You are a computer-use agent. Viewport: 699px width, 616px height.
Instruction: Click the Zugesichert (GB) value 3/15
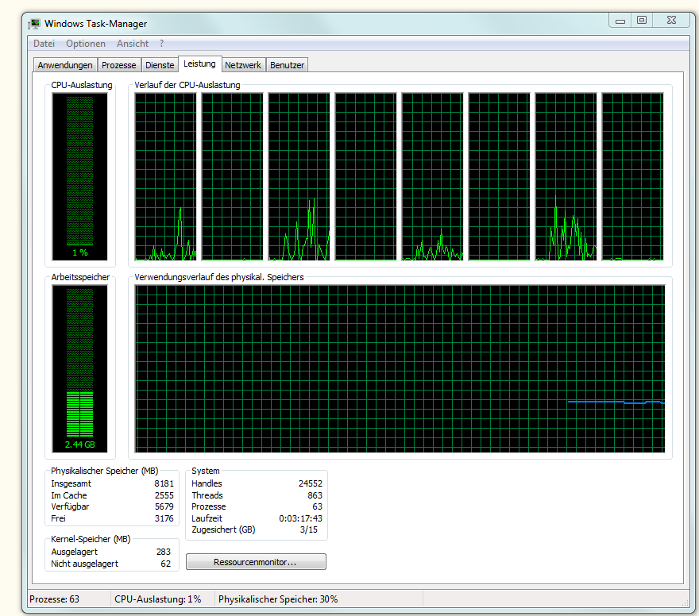click(x=309, y=529)
